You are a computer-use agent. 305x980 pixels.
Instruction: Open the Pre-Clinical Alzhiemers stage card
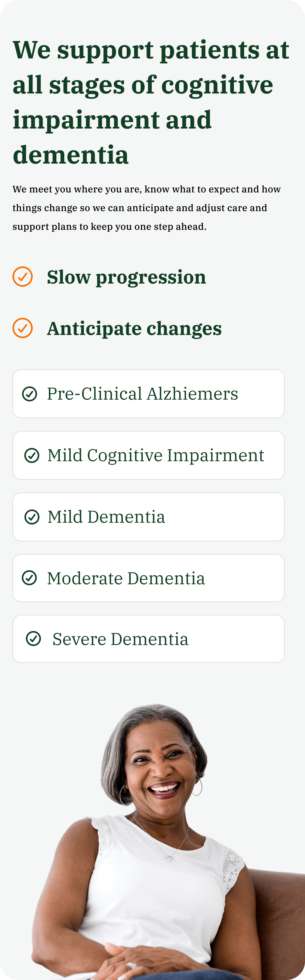(x=148, y=394)
